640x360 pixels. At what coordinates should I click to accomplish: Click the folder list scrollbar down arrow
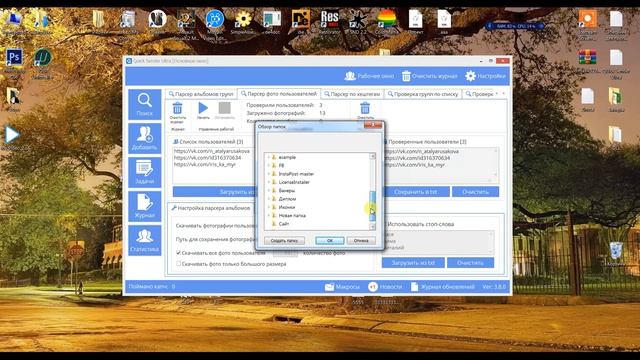pyautogui.click(x=372, y=227)
